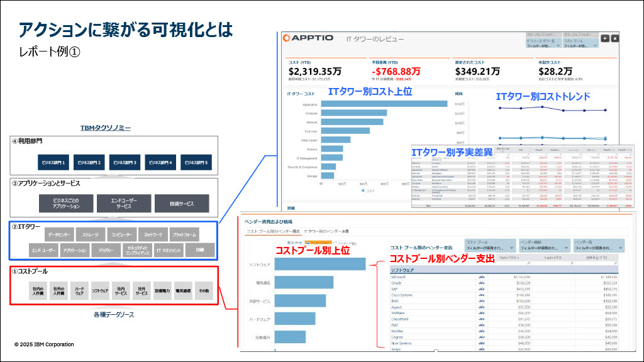Open the コストプール filter above the vendor table

coord(490,246)
